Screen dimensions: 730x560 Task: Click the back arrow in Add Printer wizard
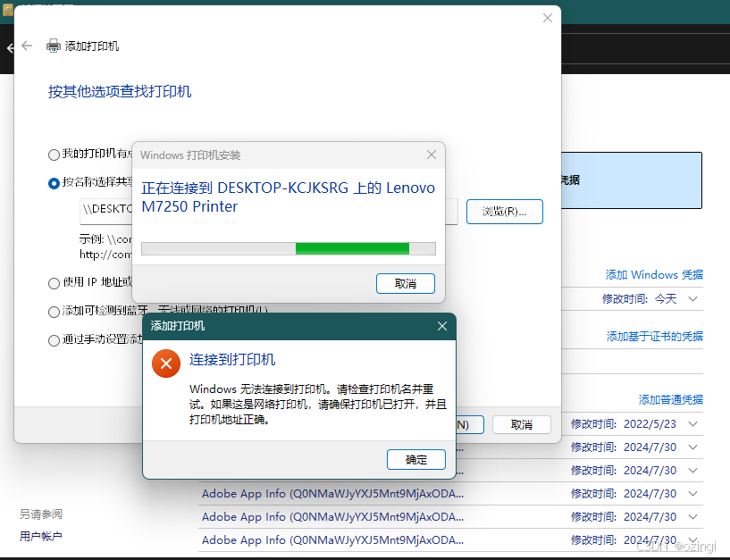tap(27, 46)
